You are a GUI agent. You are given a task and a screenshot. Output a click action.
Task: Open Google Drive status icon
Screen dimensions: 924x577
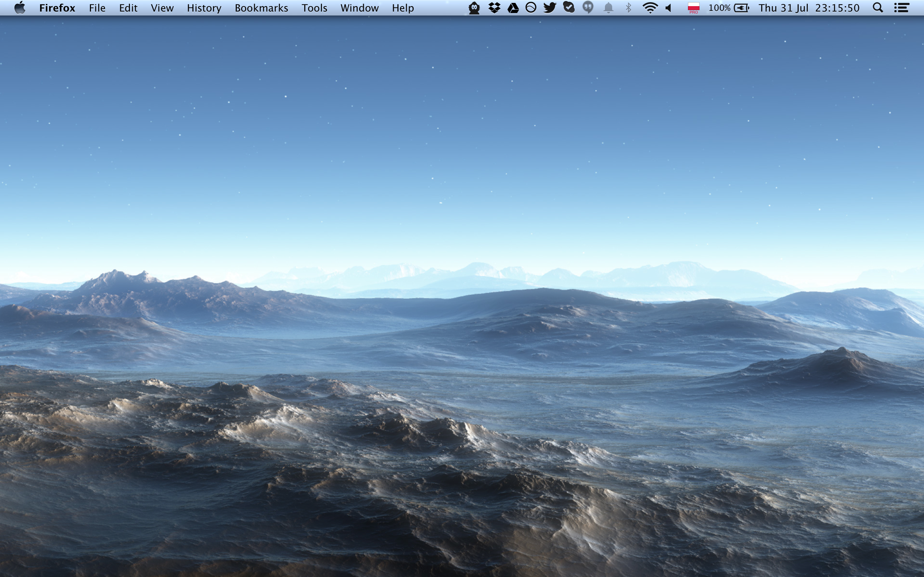[513, 8]
